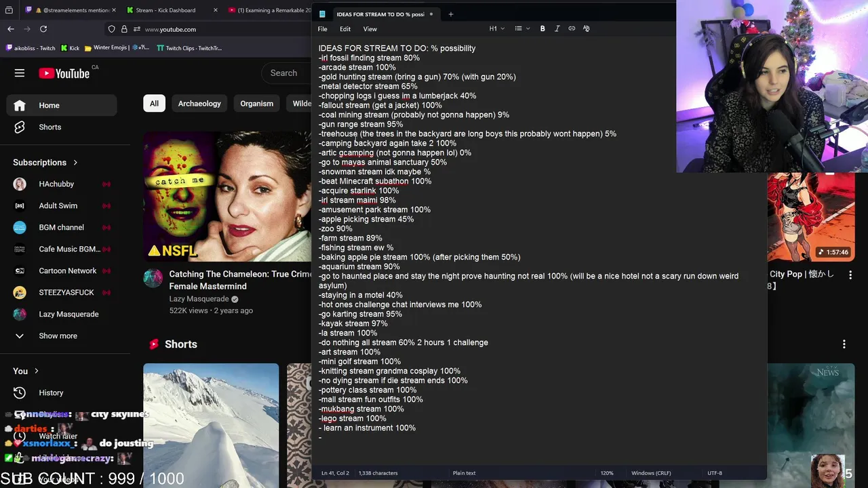The width and height of the screenshot is (868, 488).
Task: Click the YouTube search box
Action: pos(288,73)
